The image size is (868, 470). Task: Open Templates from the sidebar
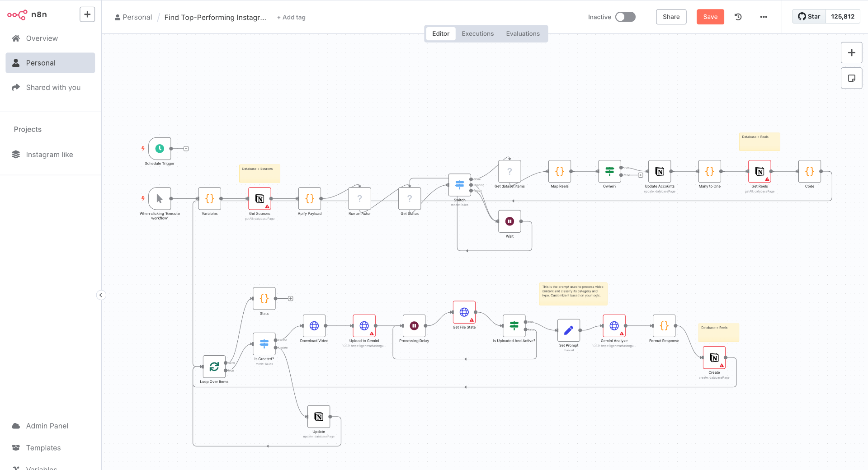(50, 448)
